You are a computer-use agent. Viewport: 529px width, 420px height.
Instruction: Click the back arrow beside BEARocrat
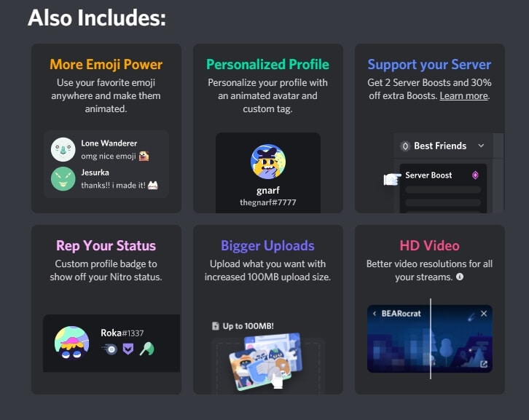click(375, 314)
